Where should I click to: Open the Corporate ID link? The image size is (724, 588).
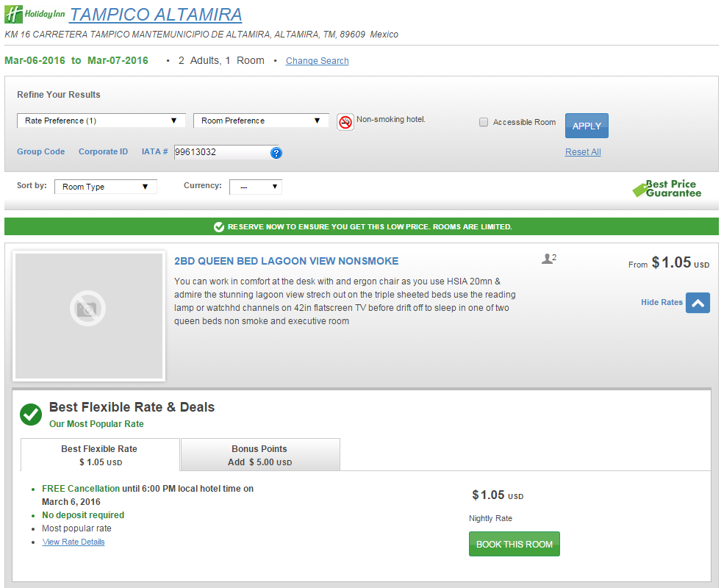(103, 151)
